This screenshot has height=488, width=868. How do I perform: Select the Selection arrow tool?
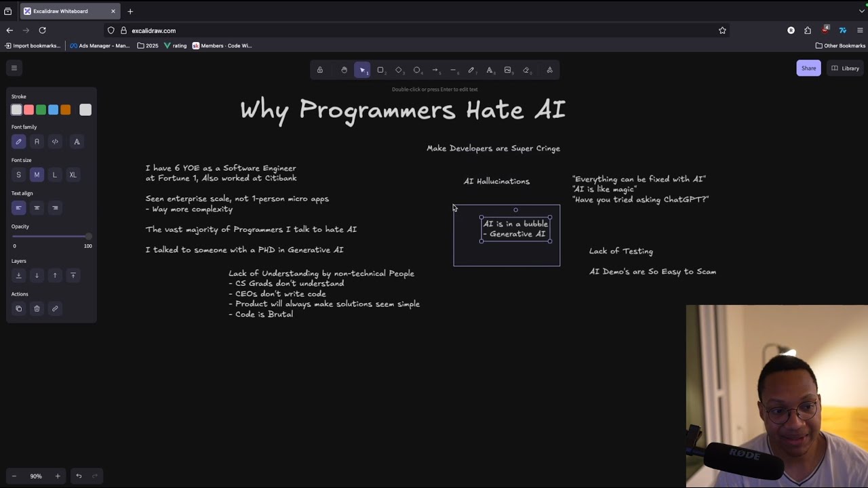point(362,70)
